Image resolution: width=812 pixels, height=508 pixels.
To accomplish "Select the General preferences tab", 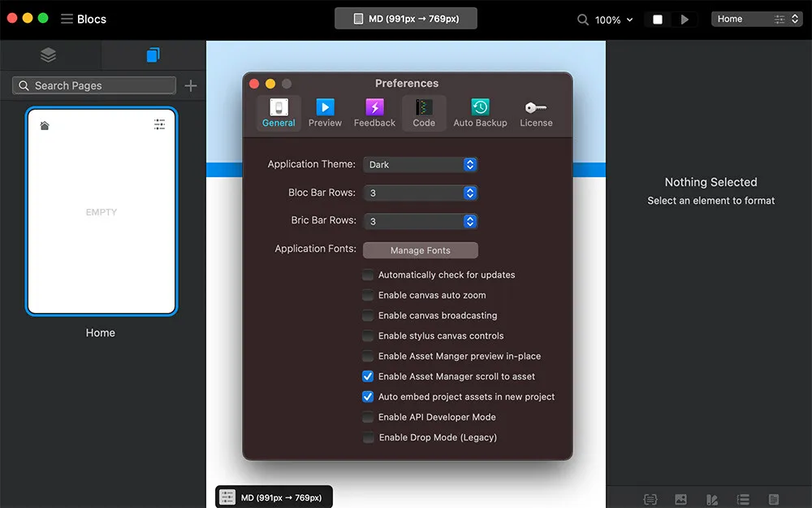I will (x=279, y=113).
